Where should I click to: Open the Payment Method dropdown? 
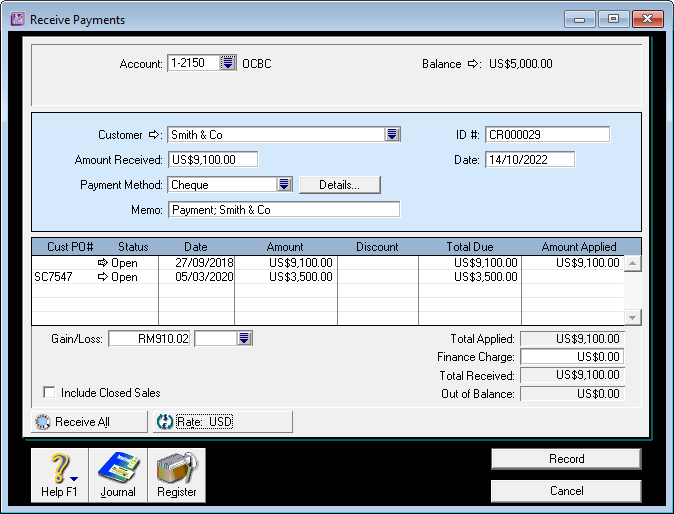(284, 185)
